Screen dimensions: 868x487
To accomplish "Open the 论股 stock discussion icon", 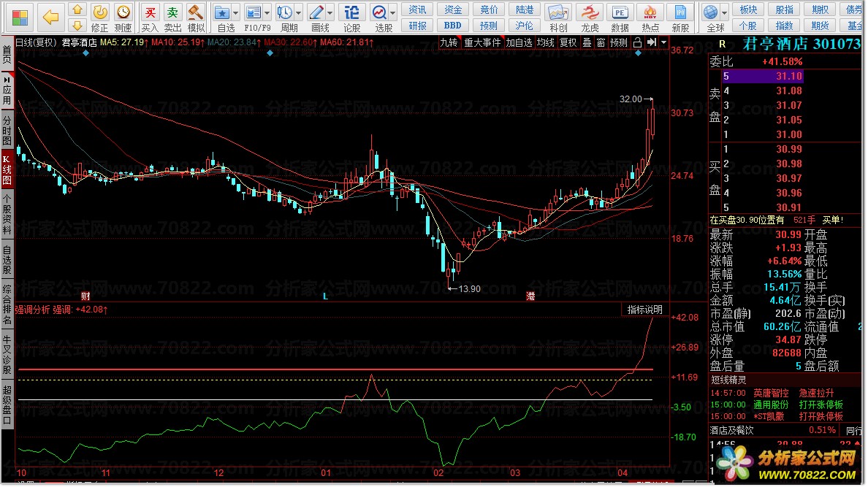I will click(x=351, y=17).
